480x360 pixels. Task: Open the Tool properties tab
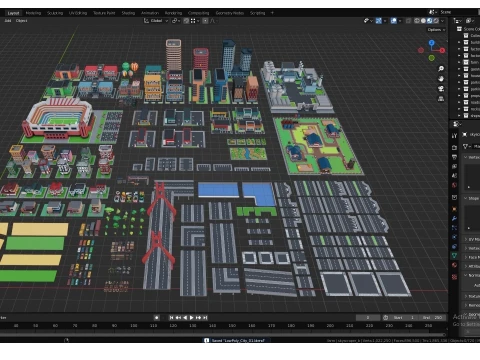pos(454,136)
